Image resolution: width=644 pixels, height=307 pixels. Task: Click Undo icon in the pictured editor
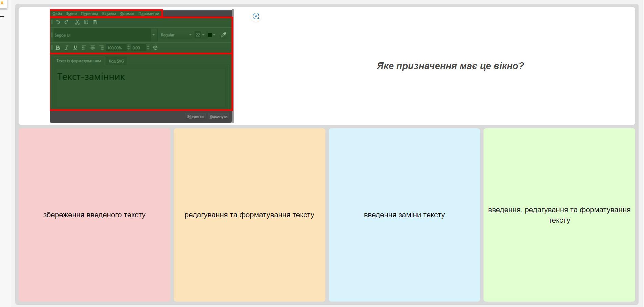pos(58,22)
